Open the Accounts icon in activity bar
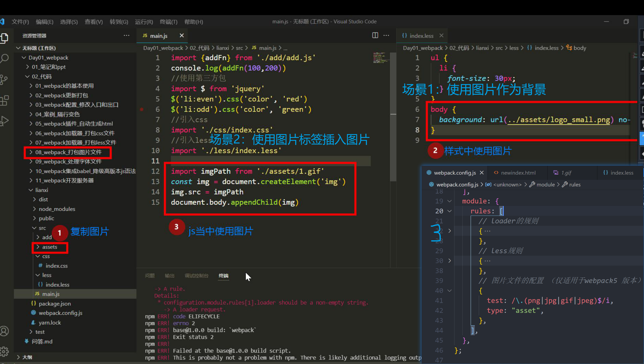Viewport: 644px width, 364px height. (4, 331)
